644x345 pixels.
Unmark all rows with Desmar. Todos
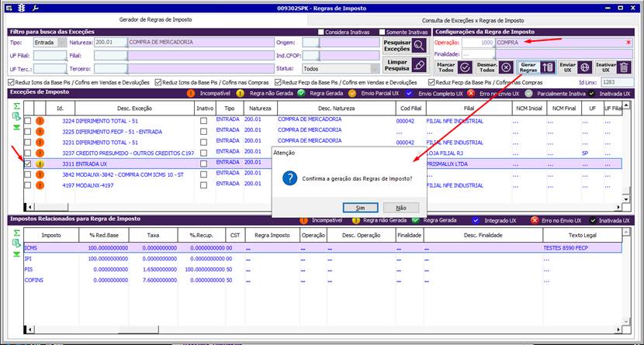pos(495,67)
